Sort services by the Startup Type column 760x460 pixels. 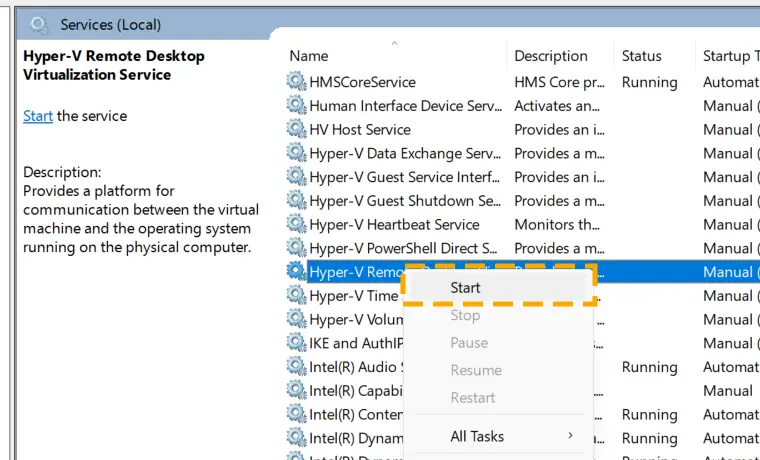(728, 56)
